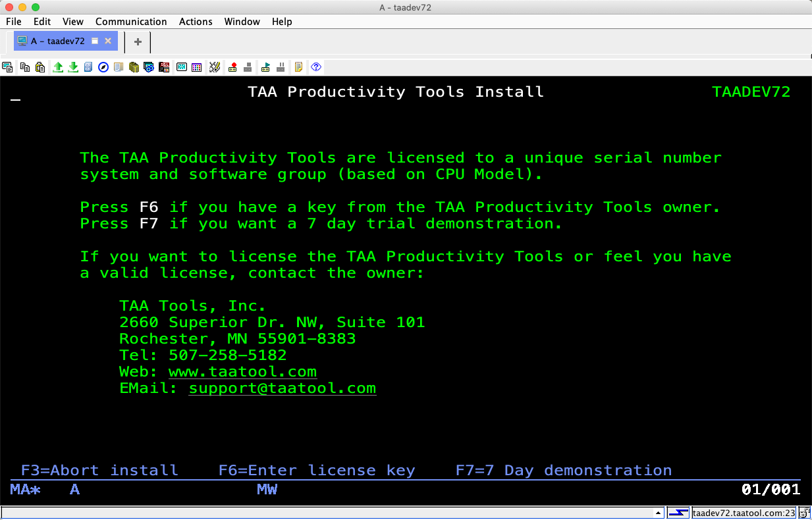Click the Screen History toolbar icon

tap(7, 67)
